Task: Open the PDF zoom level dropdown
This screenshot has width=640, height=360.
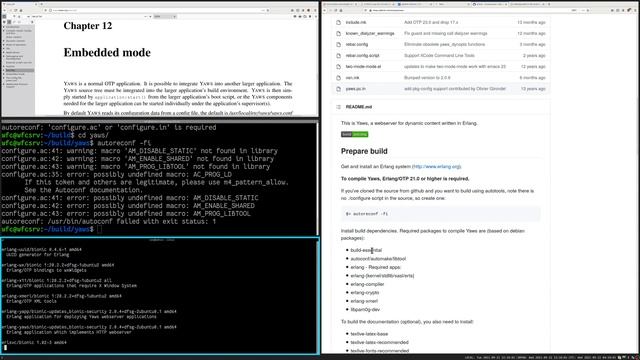Action: [x=165, y=17]
